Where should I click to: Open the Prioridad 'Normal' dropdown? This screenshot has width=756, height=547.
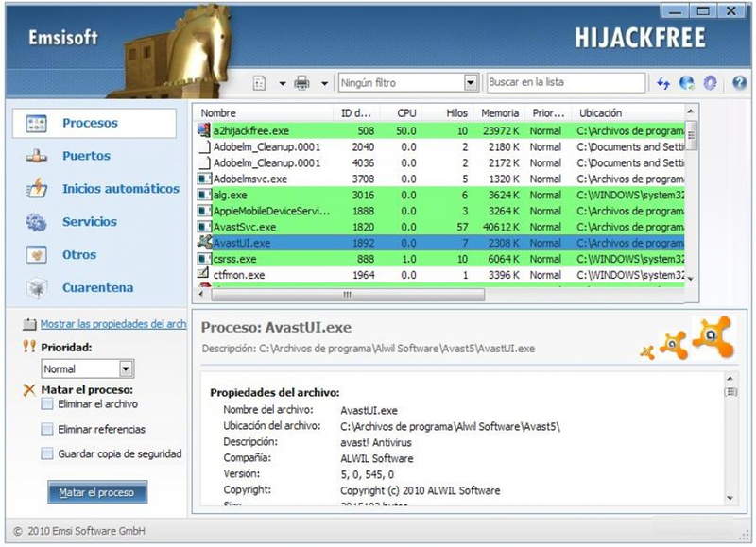[x=126, y=369]
